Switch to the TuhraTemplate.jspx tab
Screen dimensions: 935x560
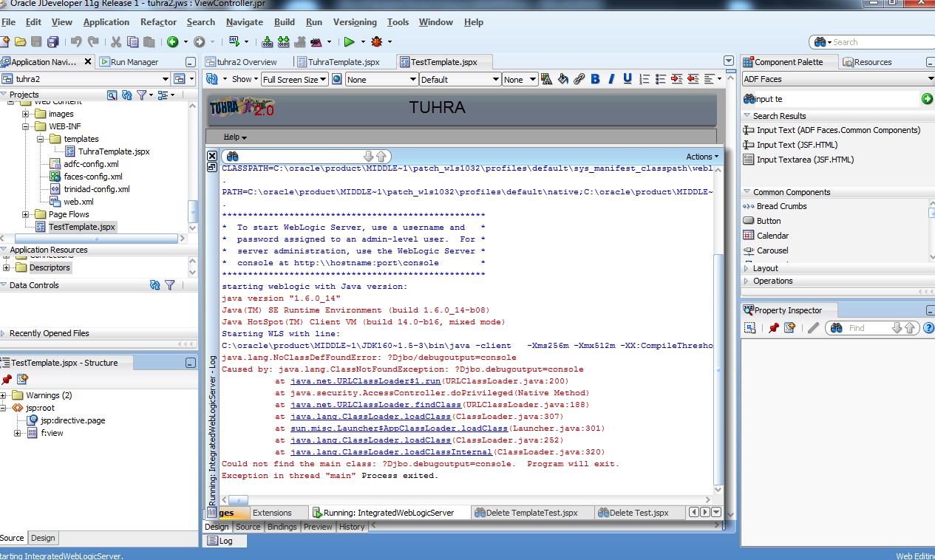[344, 62]
